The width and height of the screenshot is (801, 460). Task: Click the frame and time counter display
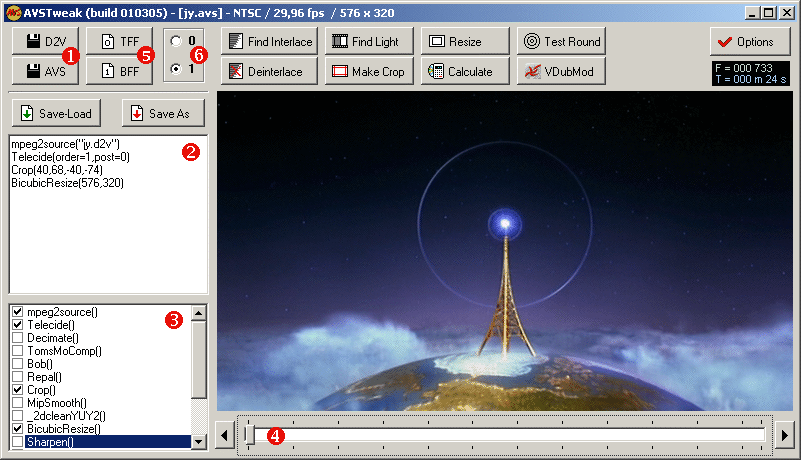(x=750, y=74)
